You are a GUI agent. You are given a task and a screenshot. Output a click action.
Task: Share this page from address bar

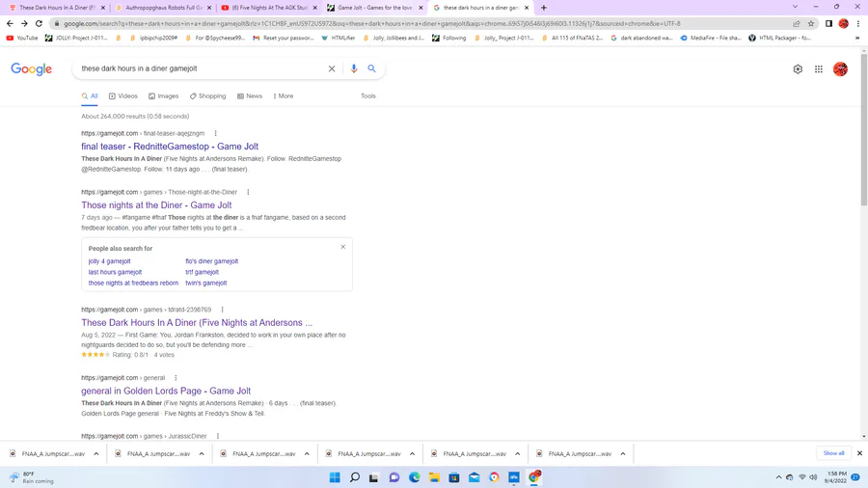coord(796,23)
